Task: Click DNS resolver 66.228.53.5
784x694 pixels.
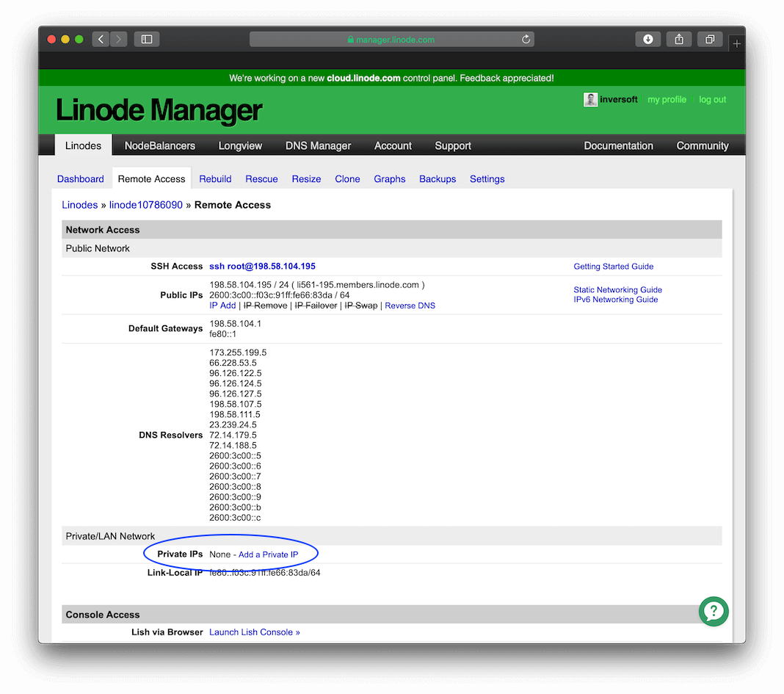Action: pyautogui.click(x=233, y=363)
